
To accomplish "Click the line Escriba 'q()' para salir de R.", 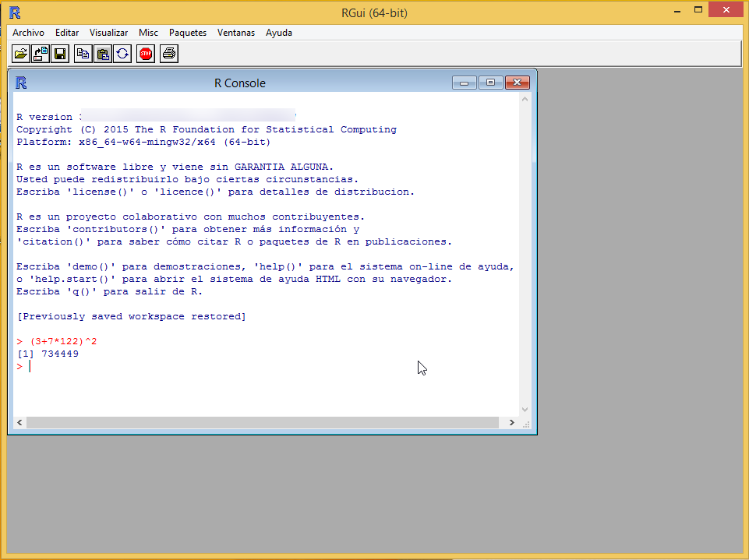I will click(x=110, y=292).
